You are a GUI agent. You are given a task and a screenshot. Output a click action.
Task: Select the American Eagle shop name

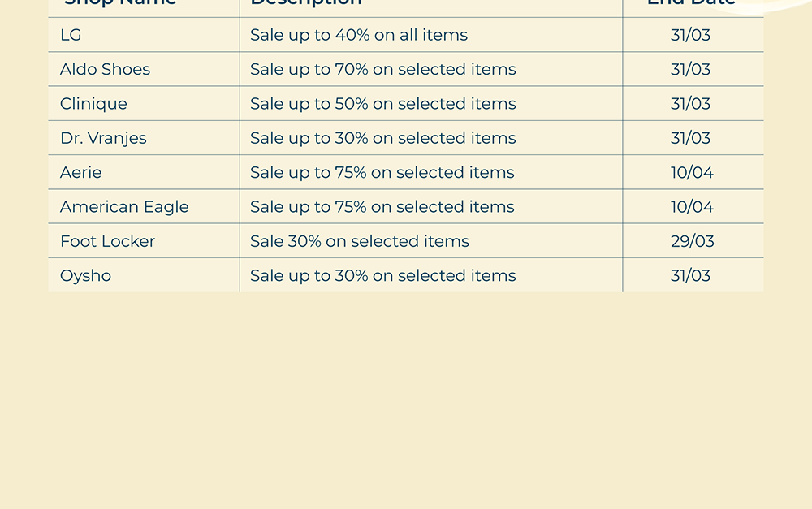pos(124,207)
